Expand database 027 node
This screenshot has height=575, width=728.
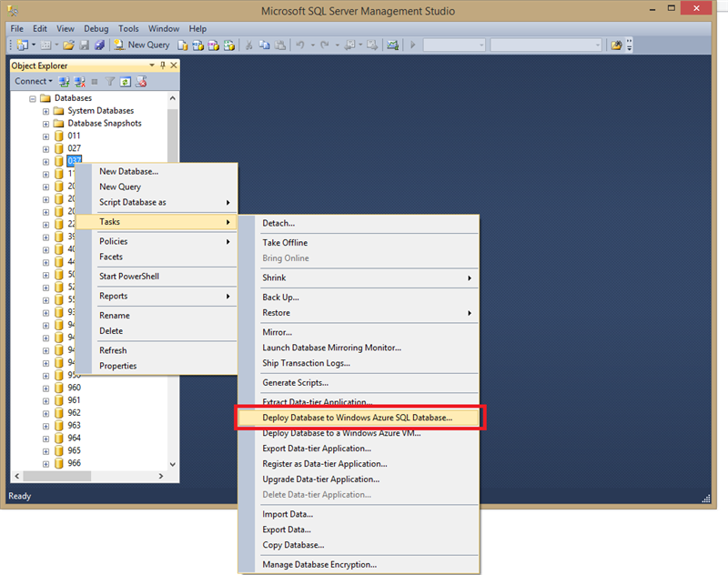[x=45, y=149]
